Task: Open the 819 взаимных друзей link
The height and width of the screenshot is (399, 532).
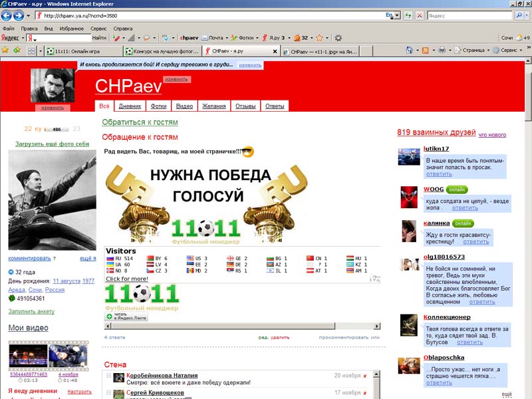Action: point(436,133)
